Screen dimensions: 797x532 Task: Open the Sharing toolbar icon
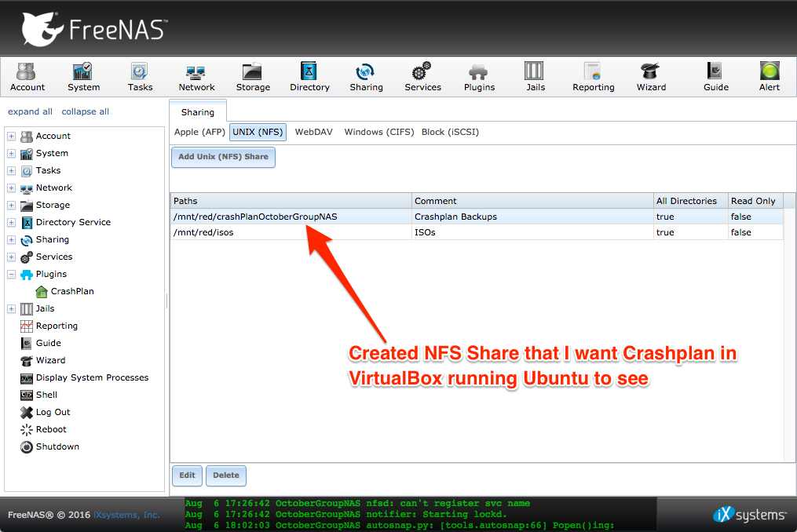click(366, 77)
